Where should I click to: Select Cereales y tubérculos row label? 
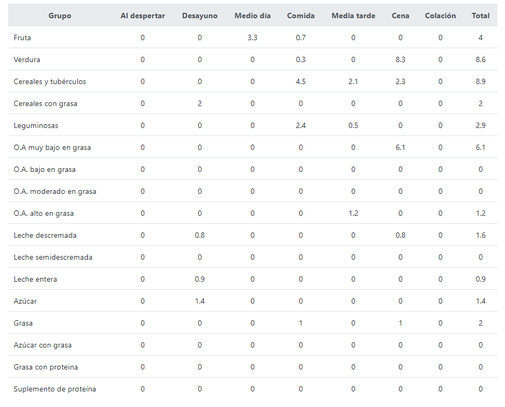click(x=50, y=82)
